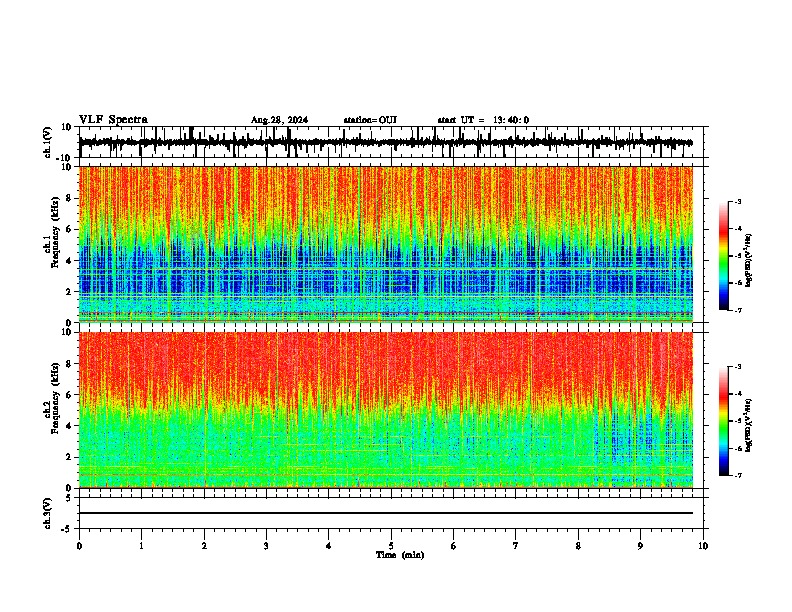Click the ch.1 spectrogram color bar

724,256
